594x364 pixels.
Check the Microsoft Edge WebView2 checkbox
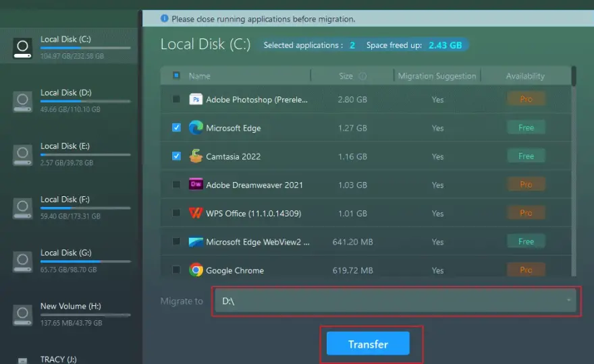(x=176, y=241)
